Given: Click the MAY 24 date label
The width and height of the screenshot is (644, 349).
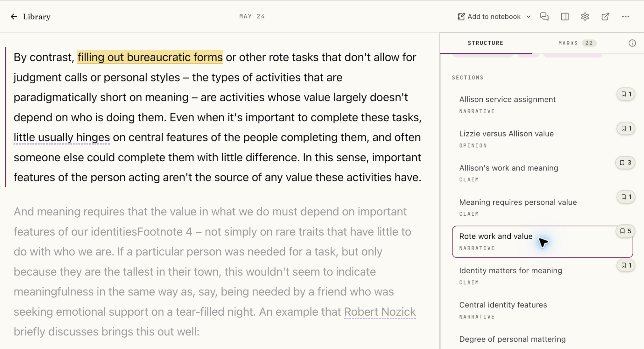Looking at the screenshot, I should 252,16.
